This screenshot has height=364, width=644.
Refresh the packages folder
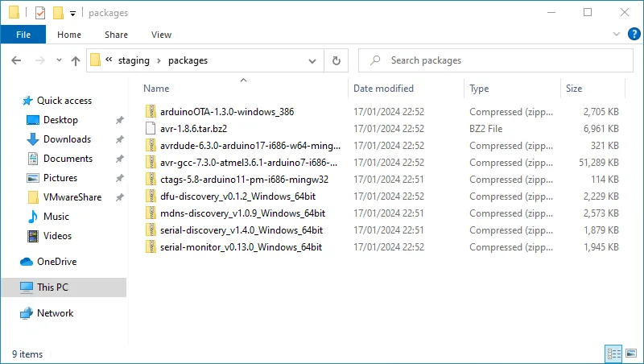pyautogui.click(x=336, y=61)
